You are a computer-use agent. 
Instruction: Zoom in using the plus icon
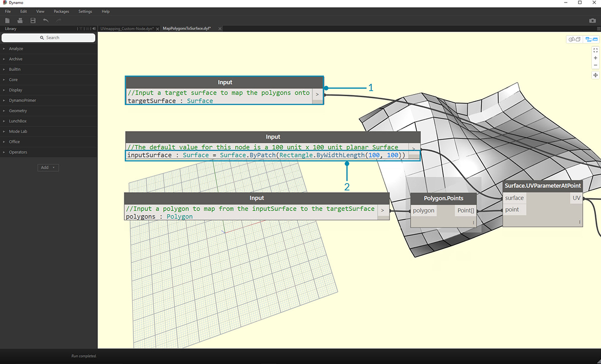[x=595, y=58]
